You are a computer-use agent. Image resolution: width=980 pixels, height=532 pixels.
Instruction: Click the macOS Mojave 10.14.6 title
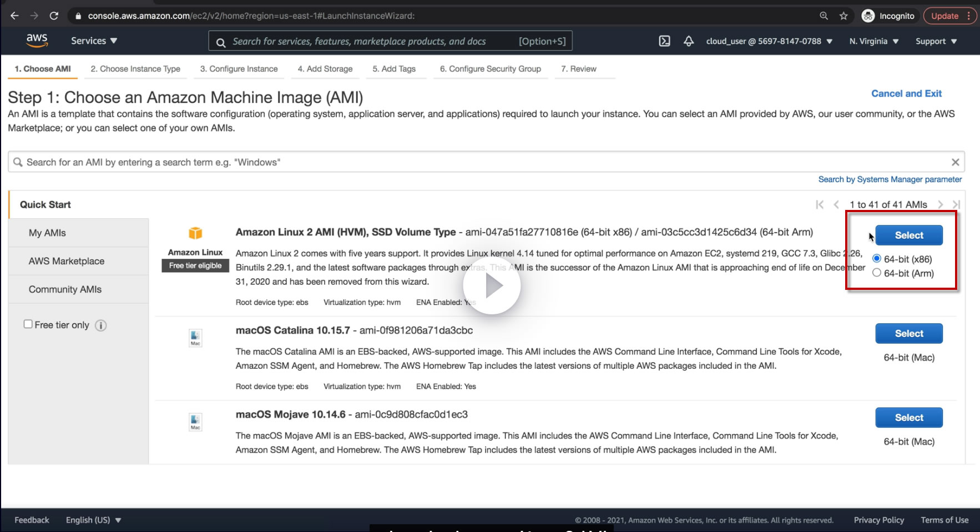pyautogui.click(x=291, y=415)
